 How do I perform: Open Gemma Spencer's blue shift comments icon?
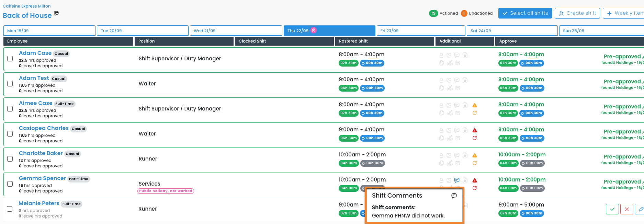coord(457,180)
